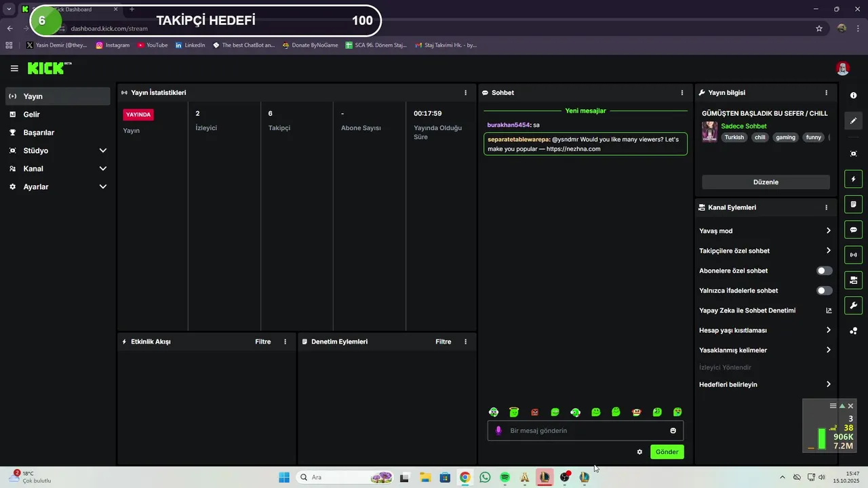Open the Instagram bookmark

tap(113, 45)
